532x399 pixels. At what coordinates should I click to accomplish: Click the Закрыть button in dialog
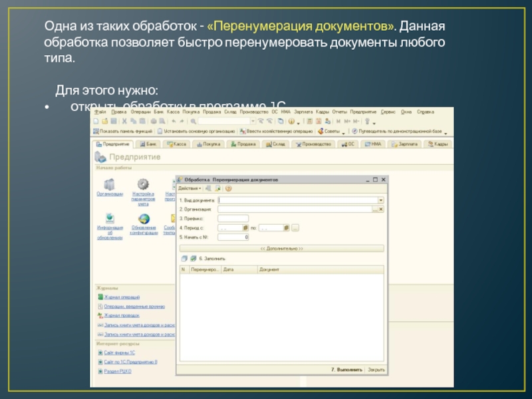coord(376,370)
